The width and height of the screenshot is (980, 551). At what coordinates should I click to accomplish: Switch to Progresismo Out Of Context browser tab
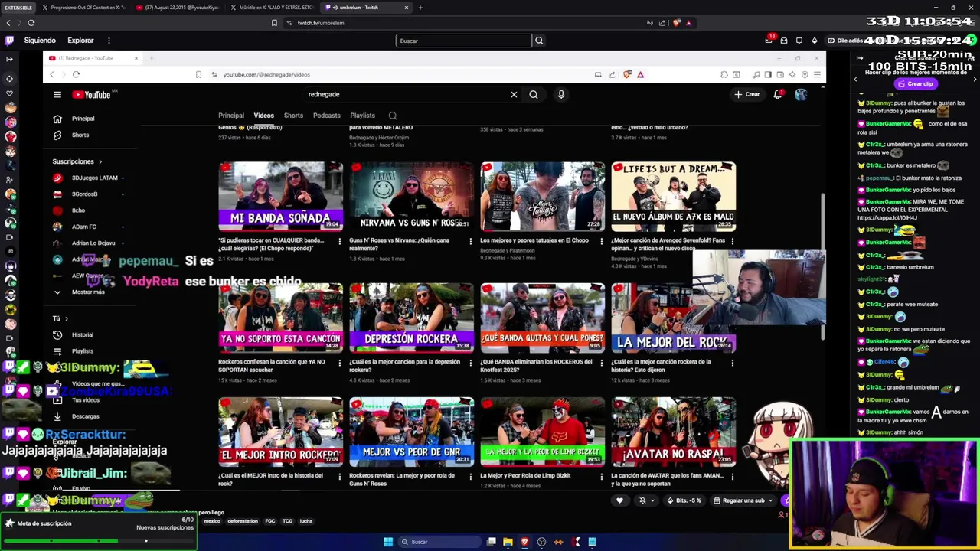pos(84,8)
